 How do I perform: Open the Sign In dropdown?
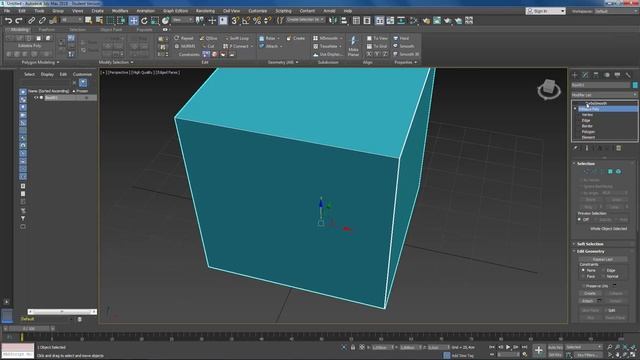coord(546,11)
